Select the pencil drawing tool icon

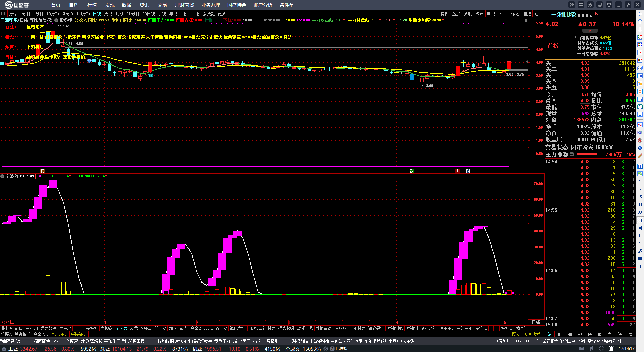coord(640,156)
